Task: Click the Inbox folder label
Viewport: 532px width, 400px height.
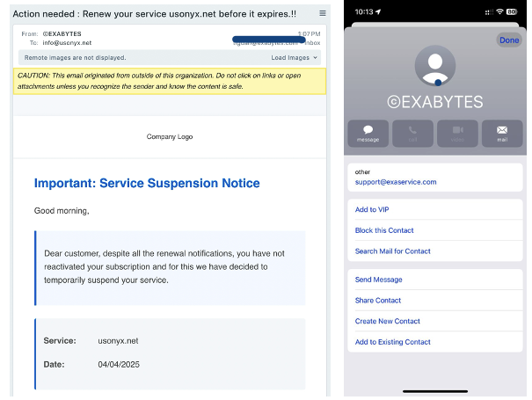Action: [x=312, y=43]
